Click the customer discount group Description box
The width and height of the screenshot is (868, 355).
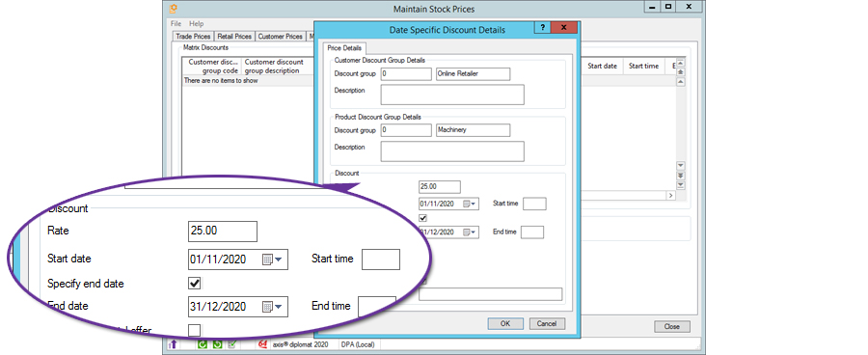452,95
